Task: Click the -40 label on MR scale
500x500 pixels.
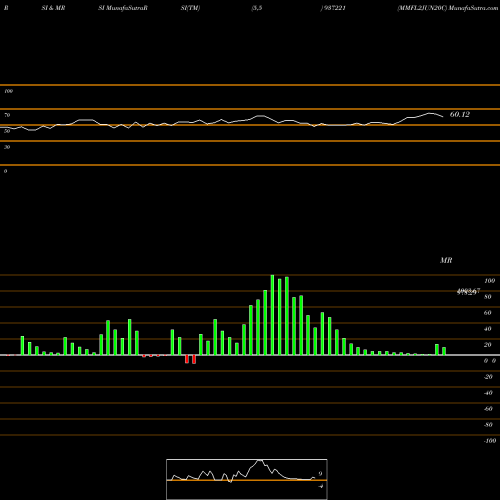Action: point(488,393)
